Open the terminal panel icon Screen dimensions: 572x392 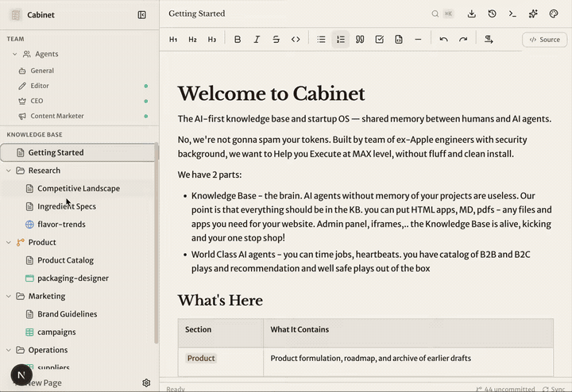click(x=512, y=13)
